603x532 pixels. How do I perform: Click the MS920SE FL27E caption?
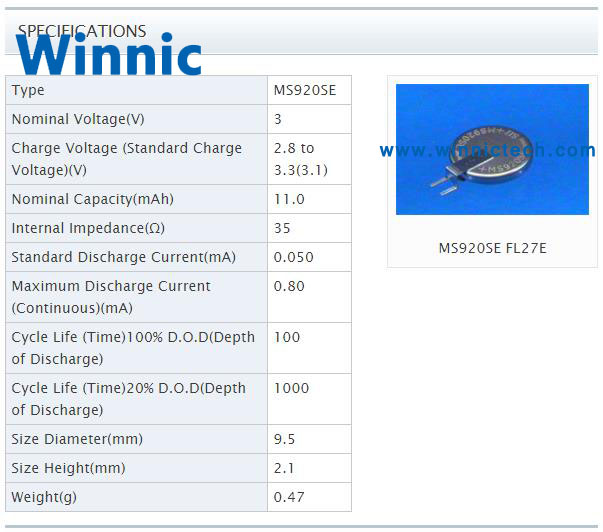(x=492, y=248)
